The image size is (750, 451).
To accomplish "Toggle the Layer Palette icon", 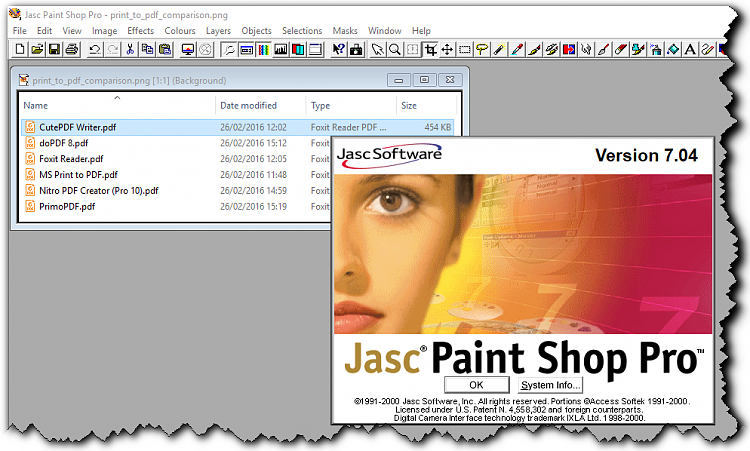I will pyautogui.click(x=298, y=49).
